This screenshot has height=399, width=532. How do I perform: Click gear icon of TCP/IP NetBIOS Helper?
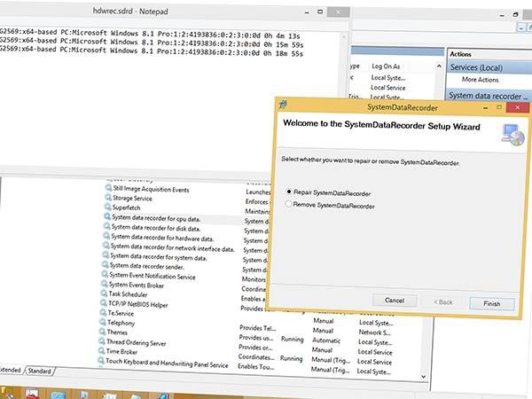click(104, 302)
